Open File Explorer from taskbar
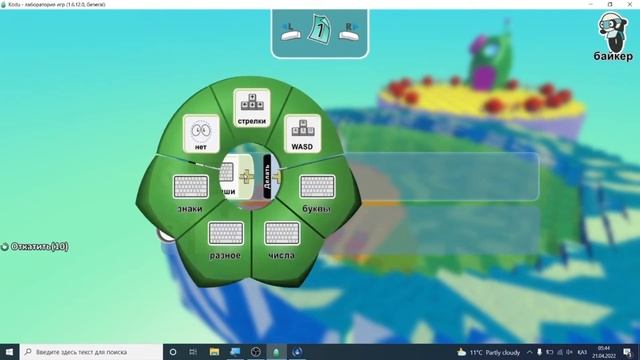 (x=214, y=352)
